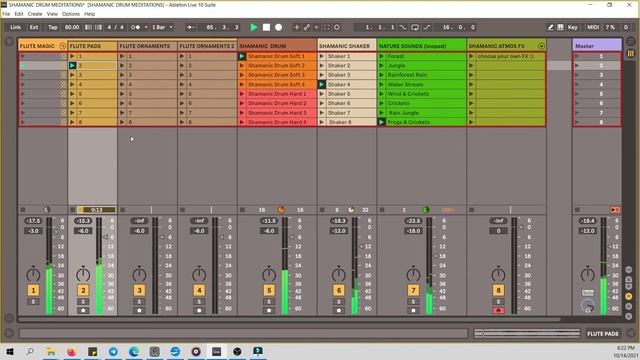640x360 pixels.
Task: Open the metronome settings dropdown arrow
Action: click(146, 27)
